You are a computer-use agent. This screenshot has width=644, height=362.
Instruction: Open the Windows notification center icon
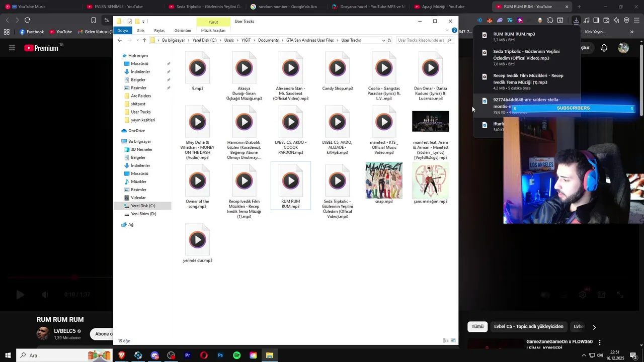coord(634,355)
